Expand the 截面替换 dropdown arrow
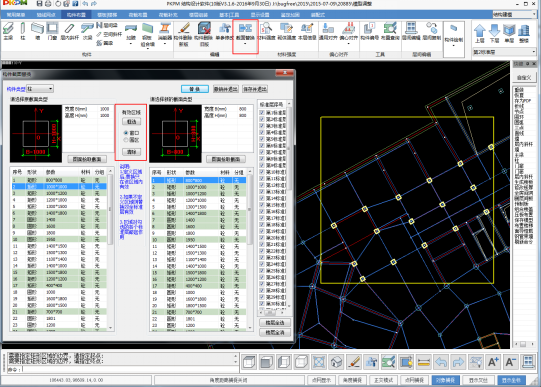Screen dimensions: 541x387 coord(245,44)
